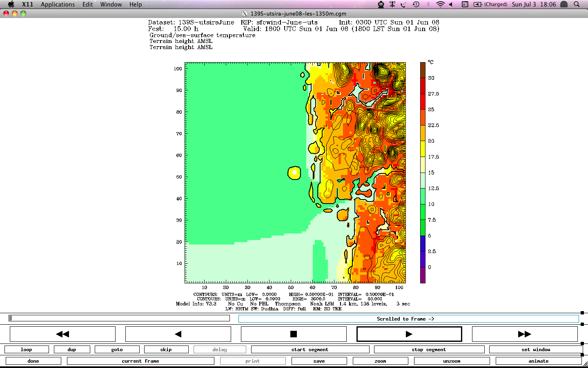Image resolution: width=588 pixels, height=368 pixels.
Task: Click the unzoom button
Action: [452, 361]
